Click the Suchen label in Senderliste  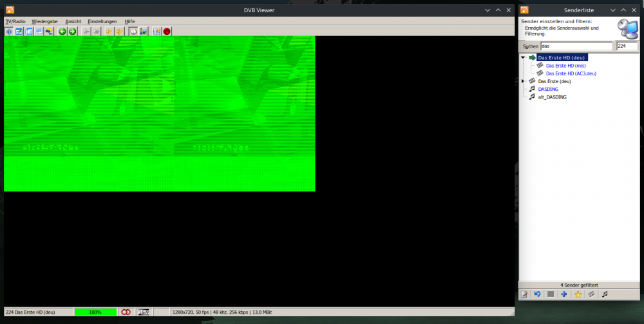point(530,46)
